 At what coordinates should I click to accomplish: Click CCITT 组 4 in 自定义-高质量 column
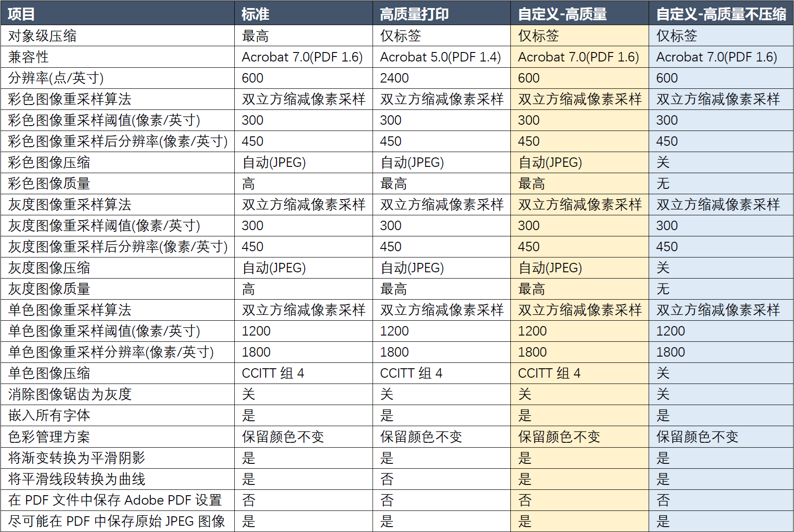(x=549, y=373)
